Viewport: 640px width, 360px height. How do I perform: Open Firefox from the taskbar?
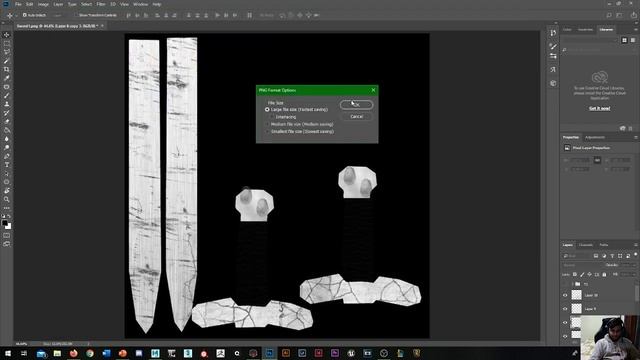(x=73, y=353)
